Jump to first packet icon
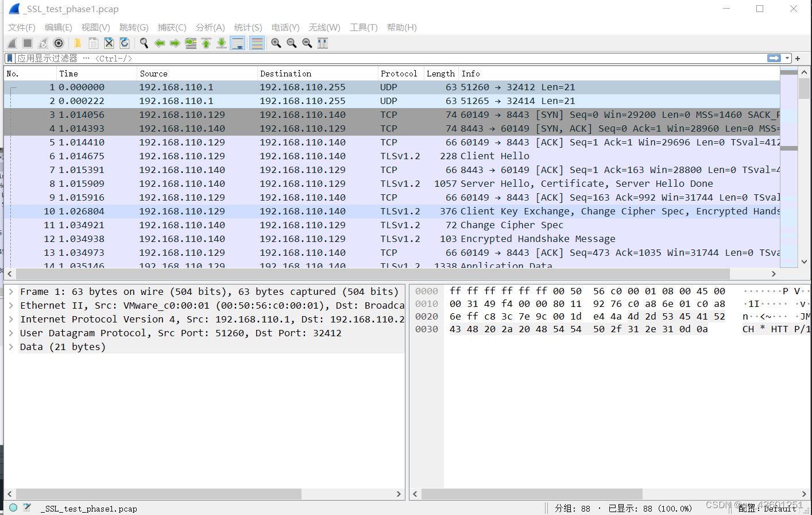The width and height of the screenshot is (812, 515). [206, 43]
